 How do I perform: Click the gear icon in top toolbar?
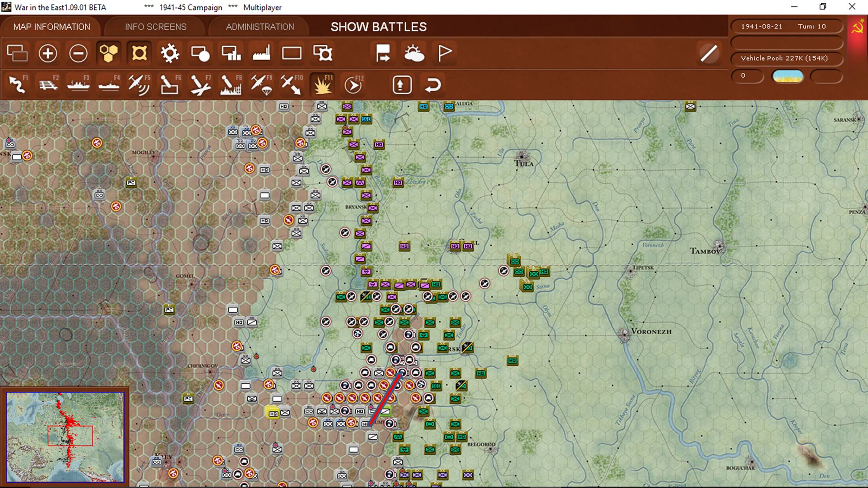[x=170, y=53]
